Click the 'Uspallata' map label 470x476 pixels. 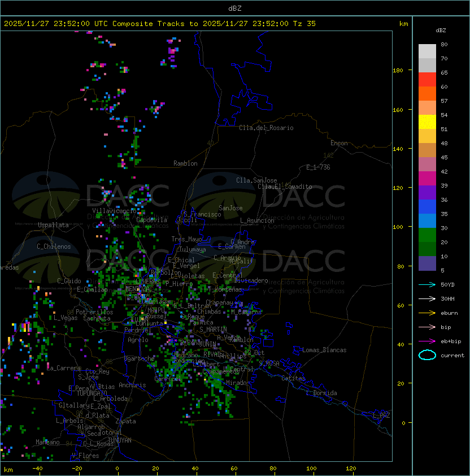pos(53,225)
